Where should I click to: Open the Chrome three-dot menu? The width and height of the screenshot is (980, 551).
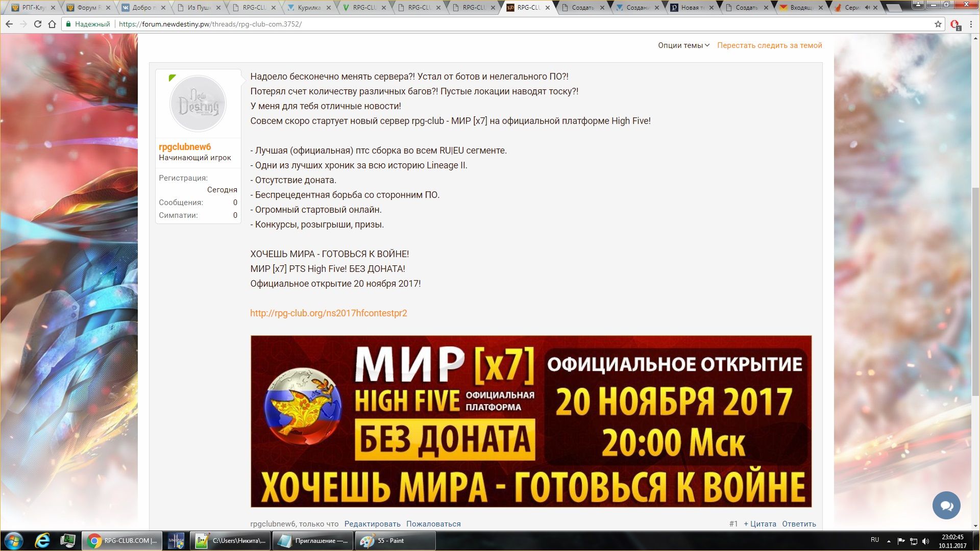971,24
